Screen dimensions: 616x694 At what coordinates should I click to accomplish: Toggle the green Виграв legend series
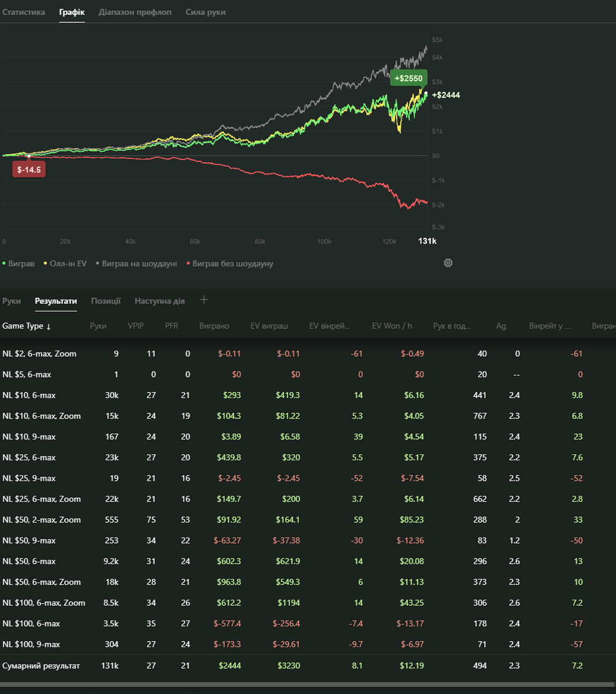(20, 264)
